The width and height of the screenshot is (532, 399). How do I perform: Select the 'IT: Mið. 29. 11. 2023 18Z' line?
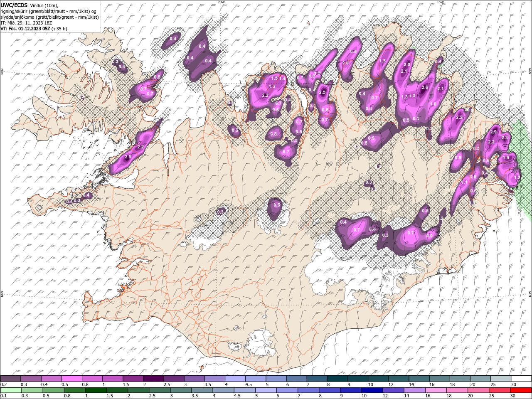pos(27,23)
